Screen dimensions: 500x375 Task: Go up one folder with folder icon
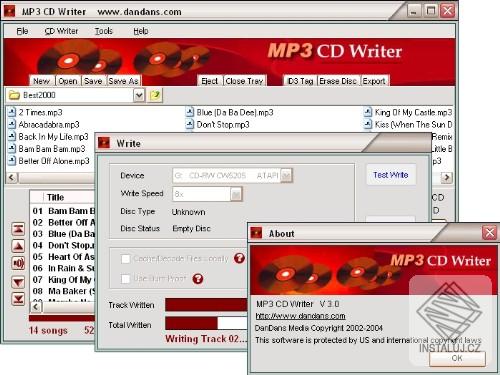[155, 95]
